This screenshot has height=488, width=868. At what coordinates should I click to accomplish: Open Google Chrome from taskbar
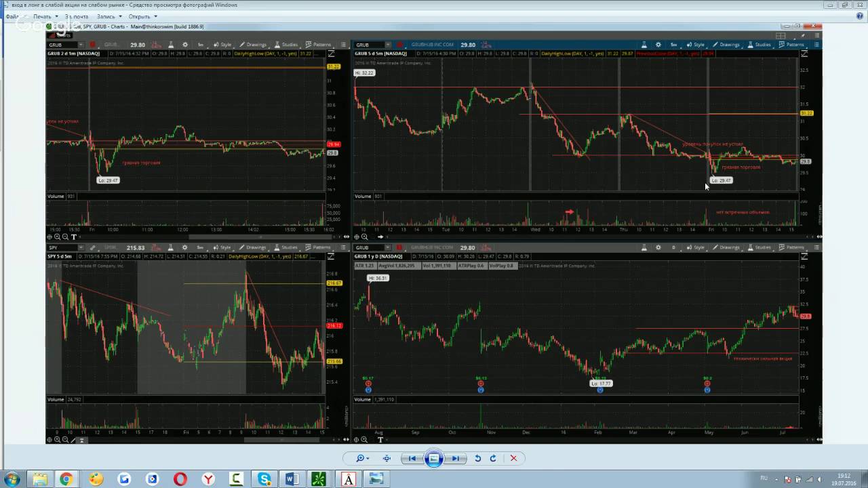[66, 479]
